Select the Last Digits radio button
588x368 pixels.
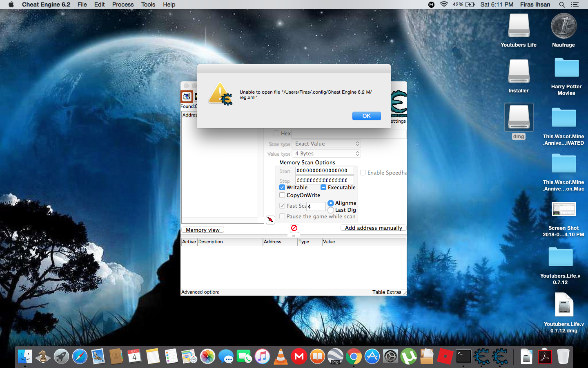click(x=331, y=210)
